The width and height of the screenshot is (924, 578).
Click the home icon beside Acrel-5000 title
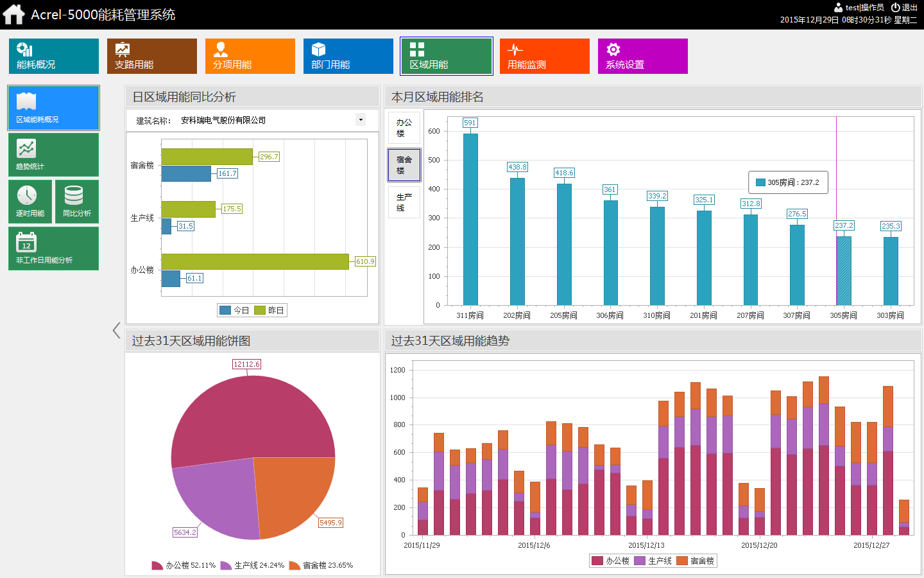click(x=13, y=14)
